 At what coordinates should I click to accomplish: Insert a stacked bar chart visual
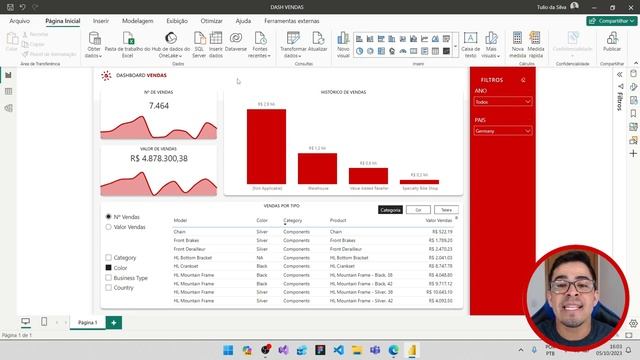tap(359, 39)
